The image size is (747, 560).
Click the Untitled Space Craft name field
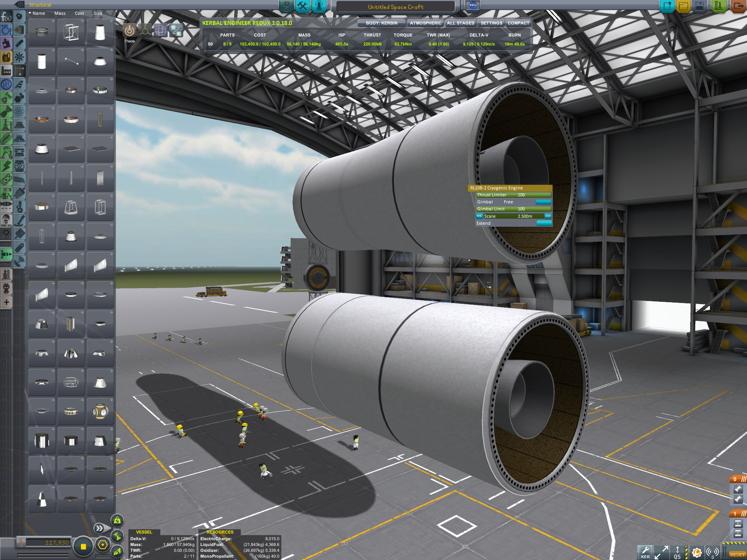pyautogui.click(x=396, y=7)
